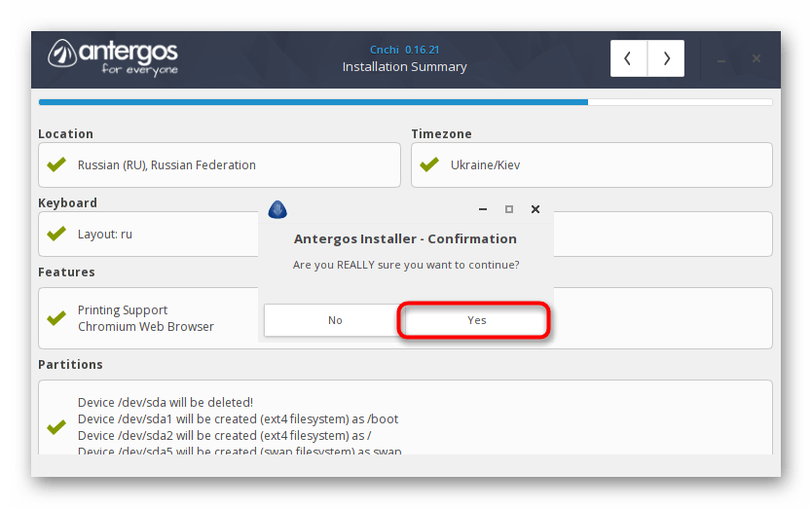Go back with the left arrow button
The image size is (812, 508).
628,58
